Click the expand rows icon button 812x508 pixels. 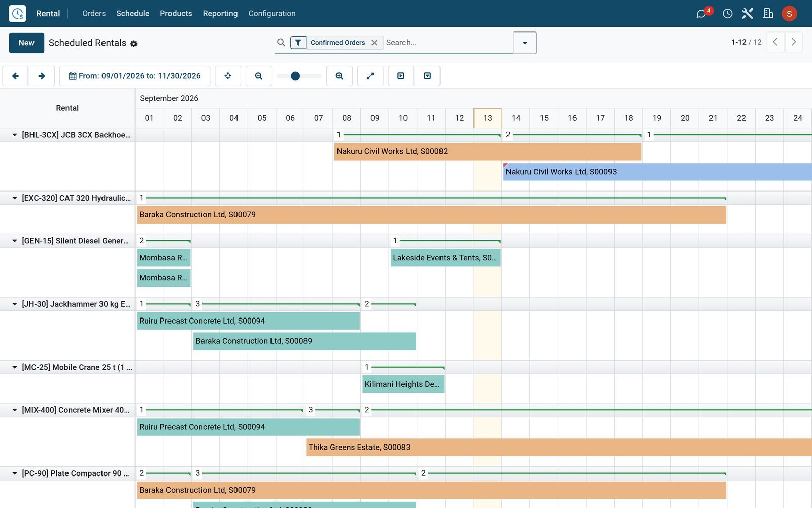point(401,76)
